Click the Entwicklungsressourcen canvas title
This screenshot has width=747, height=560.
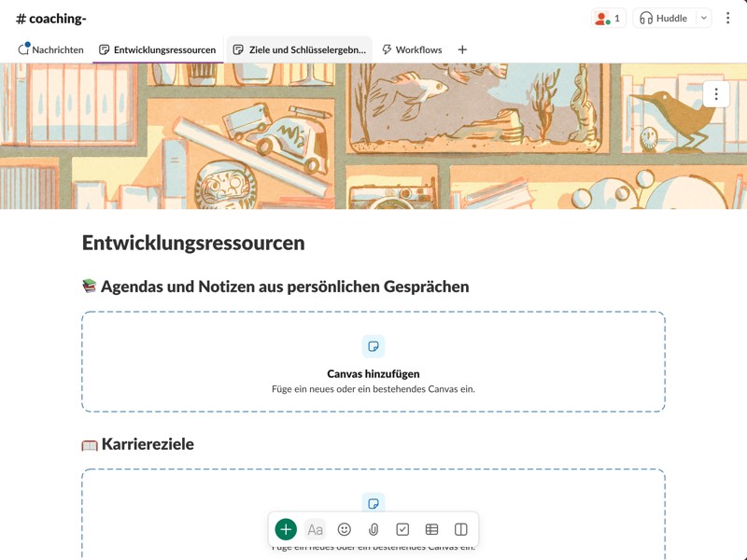tap(193, 243)
